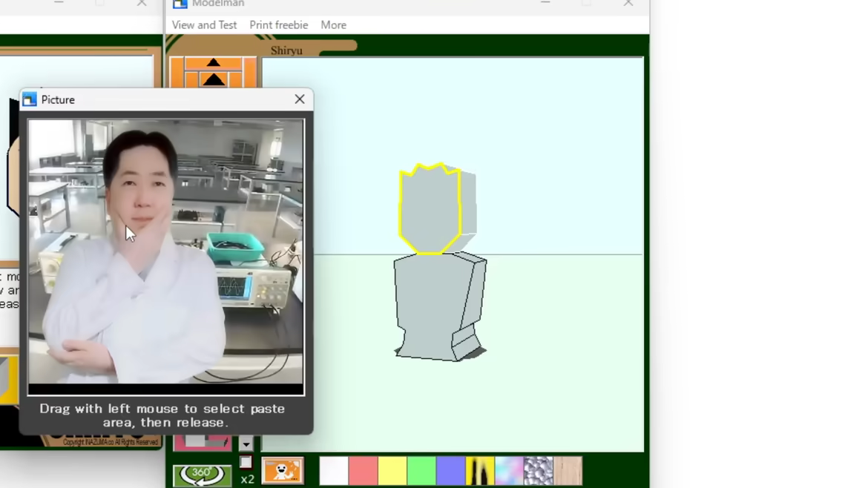
Task: Click the larger up-arrow on orange pad
Action: pos(213,79)
